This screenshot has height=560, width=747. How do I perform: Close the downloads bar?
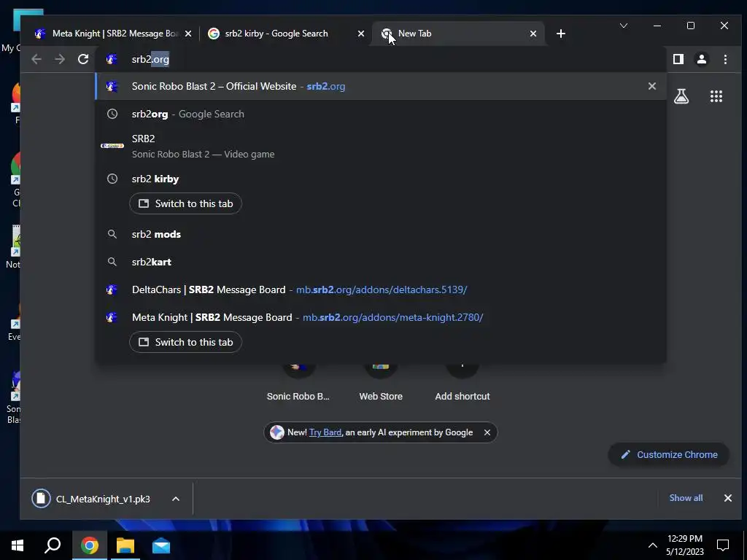tap(727, 497)
